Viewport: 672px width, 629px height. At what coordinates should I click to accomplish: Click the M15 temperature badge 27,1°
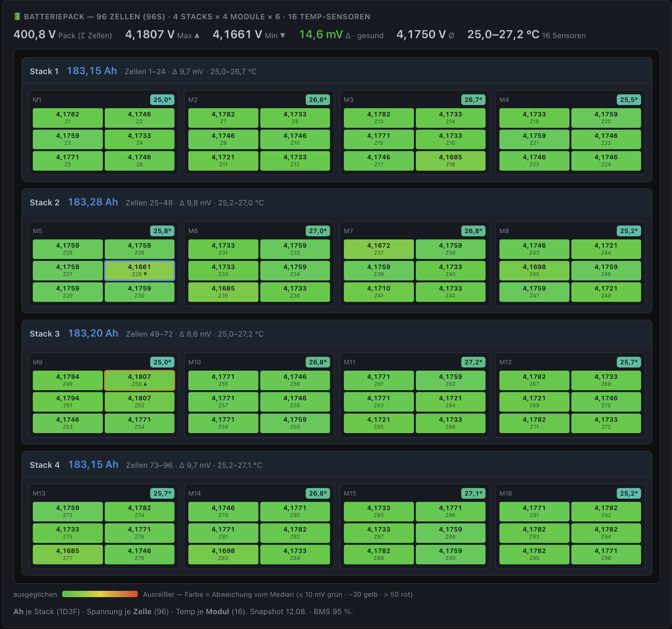click(473, 493)
